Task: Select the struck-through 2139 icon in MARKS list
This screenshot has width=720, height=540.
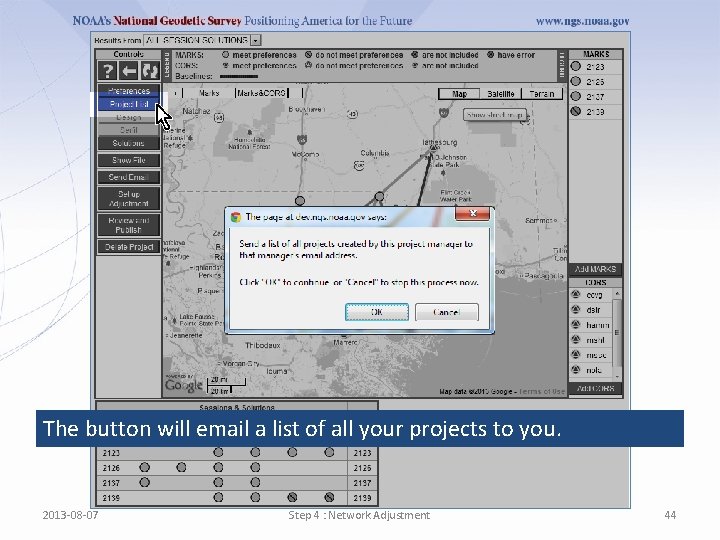Action: pos(575,111)
